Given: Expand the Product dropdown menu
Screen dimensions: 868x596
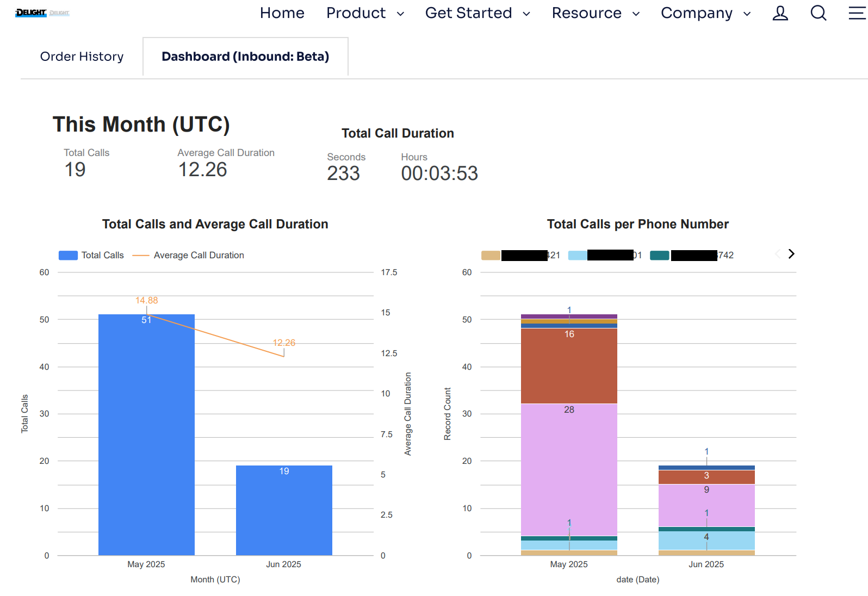Looking at the screenshot, I should tap(365, 13).
